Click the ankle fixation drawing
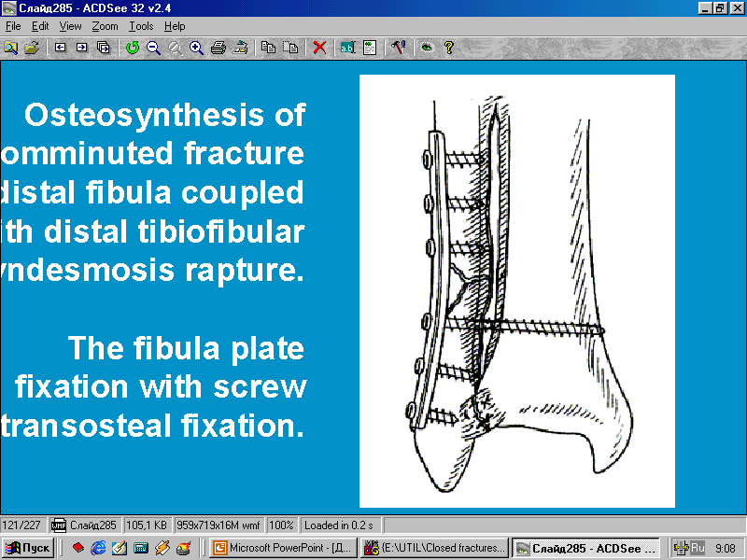The height and width of the screenshot is (560, 747). tap(517, 291)
